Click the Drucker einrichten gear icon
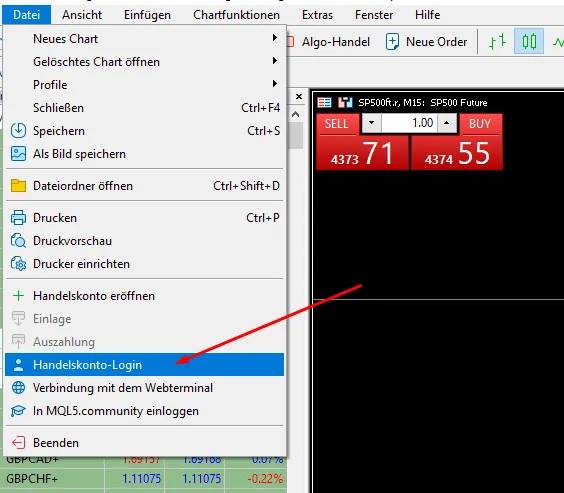Screen dimensions: 564x493 [x=18, y=264]
